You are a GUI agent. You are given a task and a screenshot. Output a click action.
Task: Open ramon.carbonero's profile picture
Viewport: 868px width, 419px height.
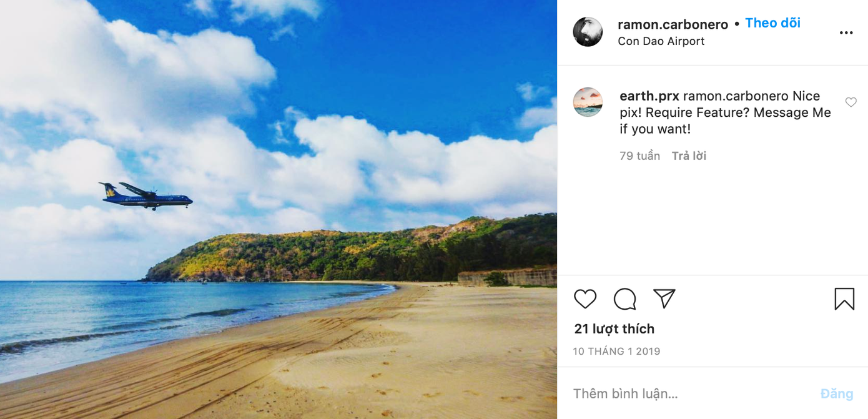tap(588, 32)
